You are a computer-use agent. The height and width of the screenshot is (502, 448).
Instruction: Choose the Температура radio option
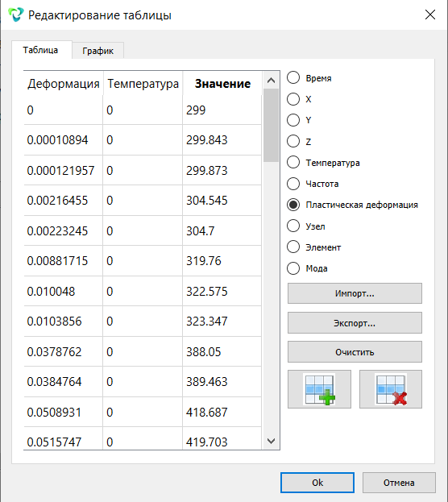293,162
